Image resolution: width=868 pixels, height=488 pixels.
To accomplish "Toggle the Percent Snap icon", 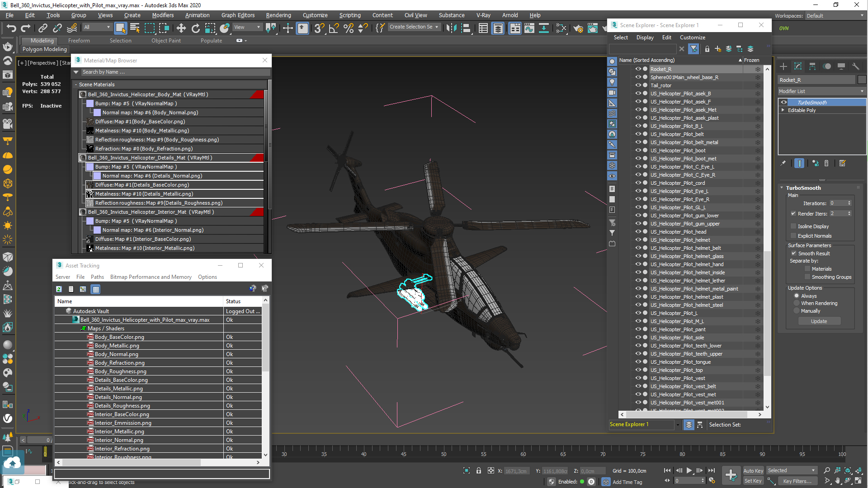I will click(x=348, y=28).
